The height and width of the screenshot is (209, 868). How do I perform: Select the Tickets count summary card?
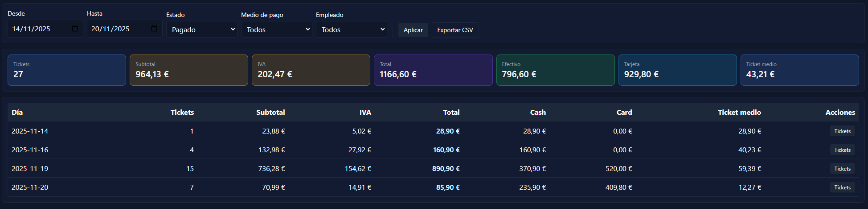[x=67, y=70]
